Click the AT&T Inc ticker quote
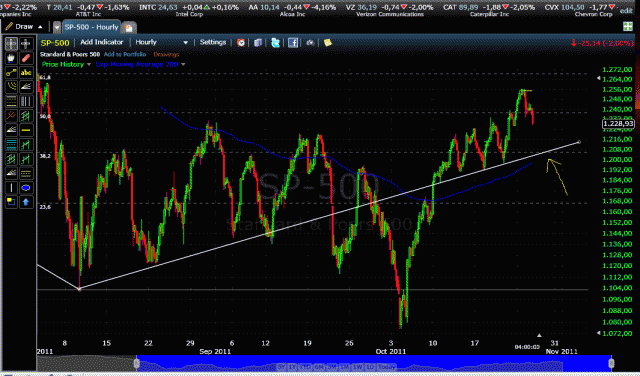Image resolution: width=640 pixels, height=376 pixels. [x=88, y=10]
